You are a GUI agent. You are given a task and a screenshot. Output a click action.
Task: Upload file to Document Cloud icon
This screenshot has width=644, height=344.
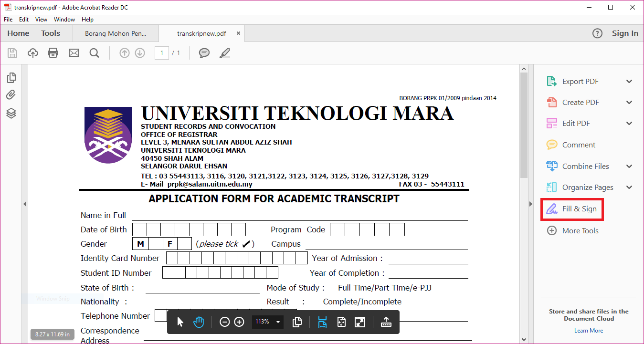[x=32, y=53]
